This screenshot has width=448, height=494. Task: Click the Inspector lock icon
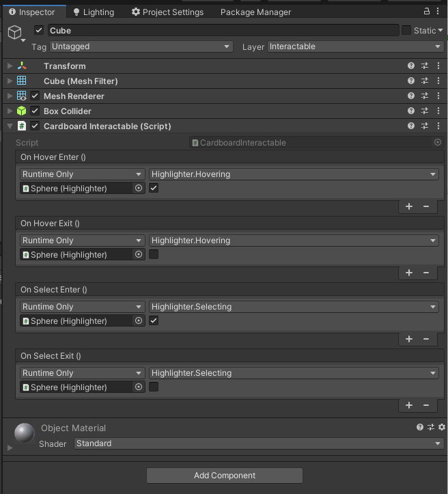(x=427, y=12)
